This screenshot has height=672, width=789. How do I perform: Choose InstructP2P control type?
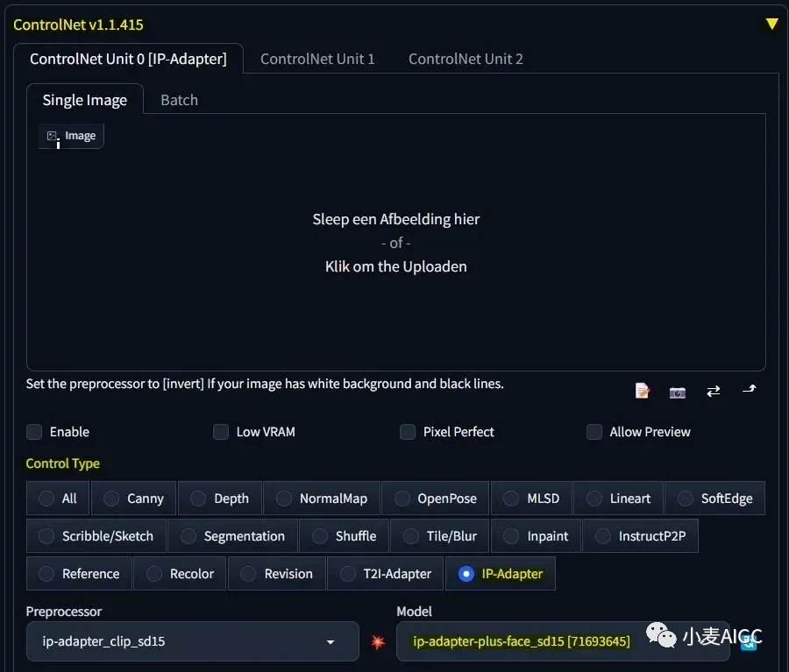pyautogui.click(x=641, y=535)
